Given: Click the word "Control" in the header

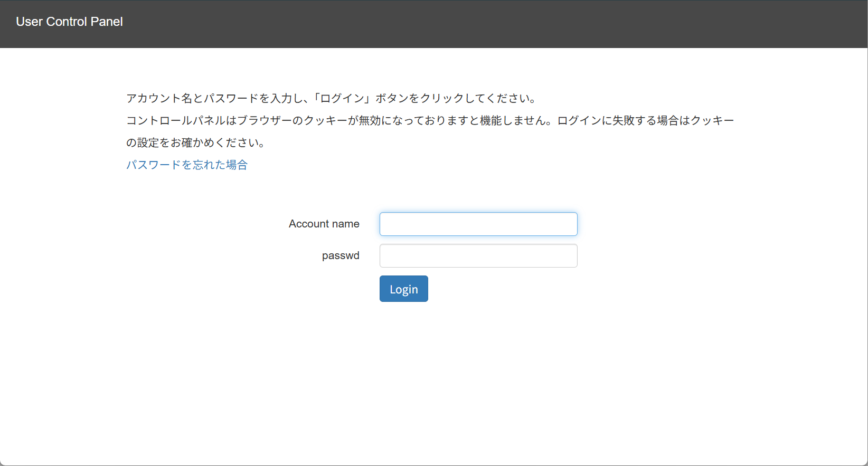Looking at the screenshot, I should coord(67,22).
